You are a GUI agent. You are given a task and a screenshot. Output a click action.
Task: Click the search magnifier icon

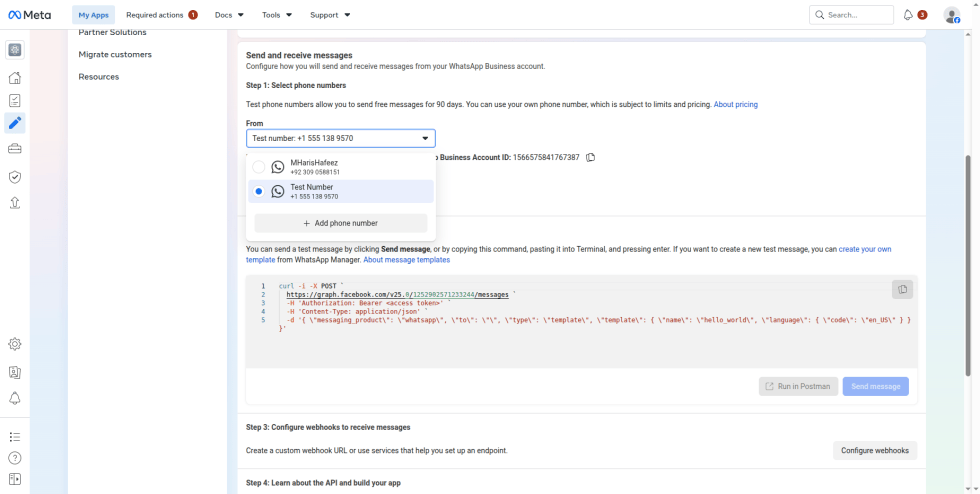click(x=819, y=15)
